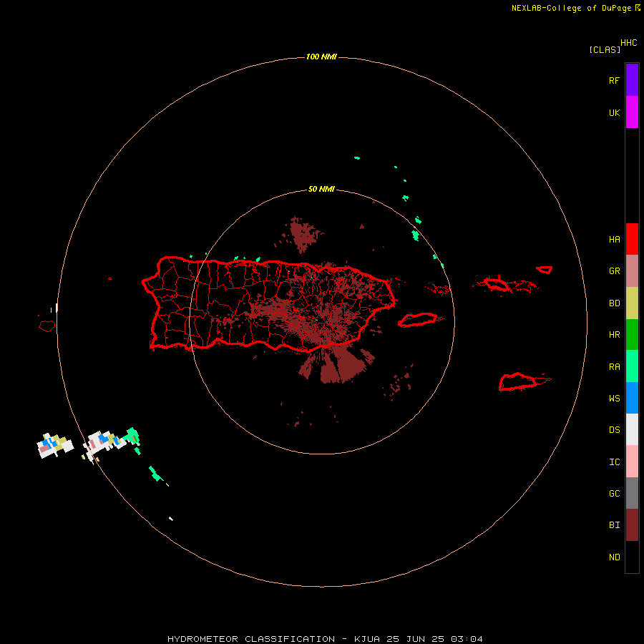This screenshot has height=644, width=644.
Task: Click the IC legend label
Action: pyautogui.click(x=614, y=462)
